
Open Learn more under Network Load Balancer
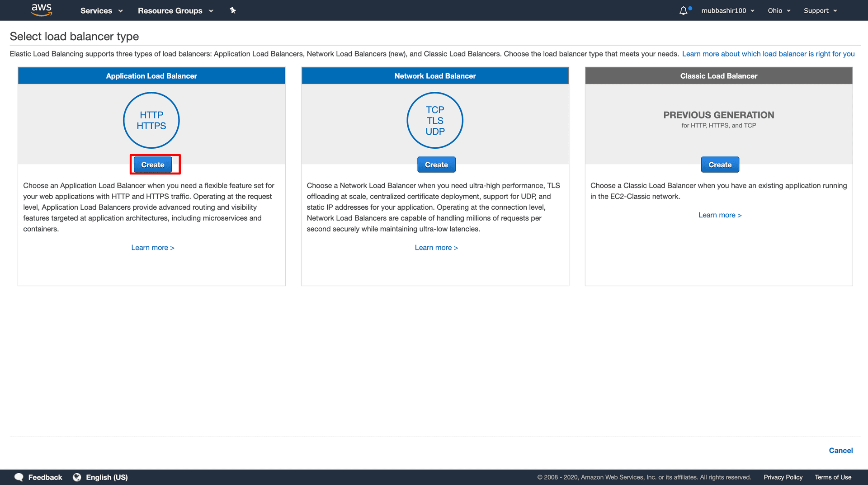click(x=436, y=248)
